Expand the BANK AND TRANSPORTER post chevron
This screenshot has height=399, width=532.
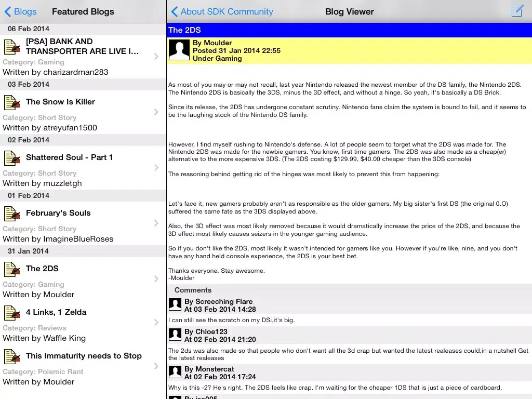point(156,56)
